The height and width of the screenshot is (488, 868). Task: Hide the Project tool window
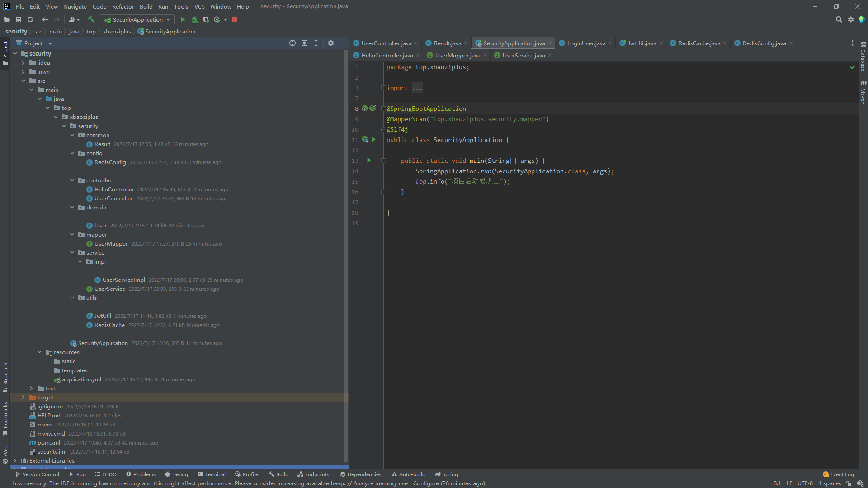pyautogui.click(x=343, y=43)
